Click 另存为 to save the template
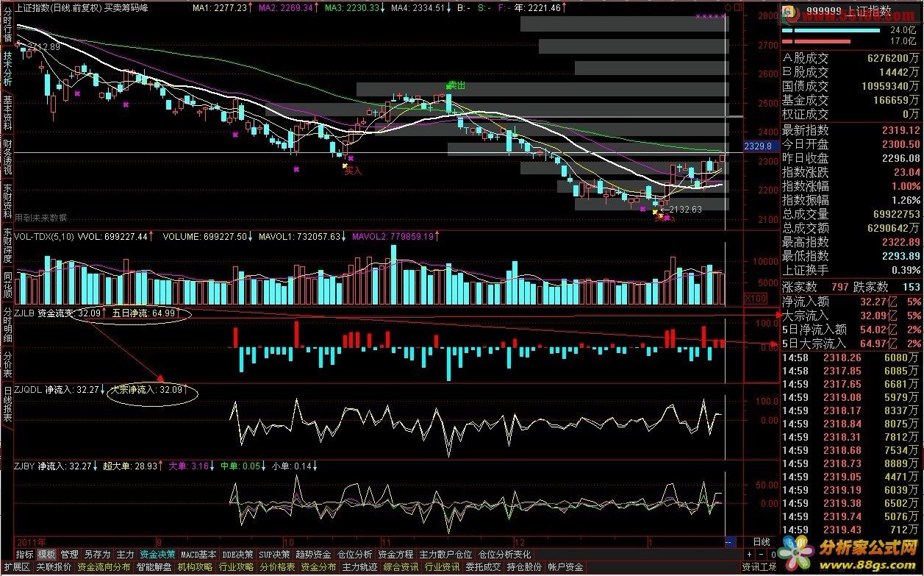Screen dimensions: 924x576 pos(97,554)
